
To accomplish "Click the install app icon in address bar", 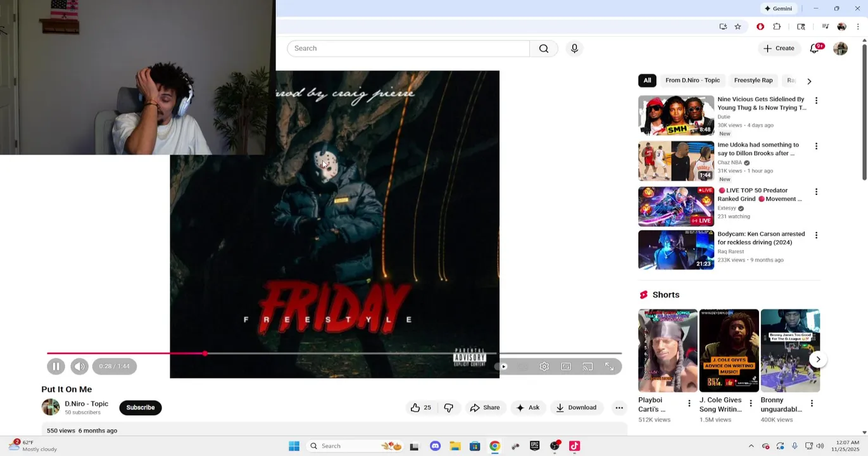I will [x=723, y=27].
